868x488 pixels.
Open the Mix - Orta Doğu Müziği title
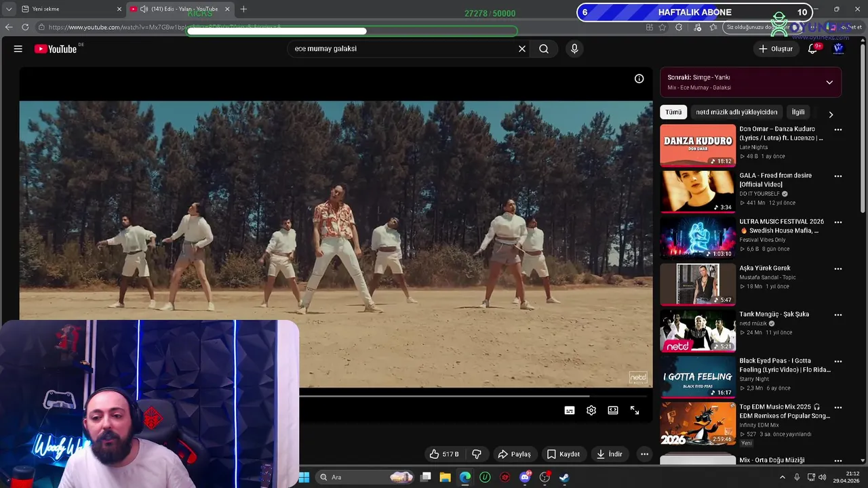tap(772, 460)
